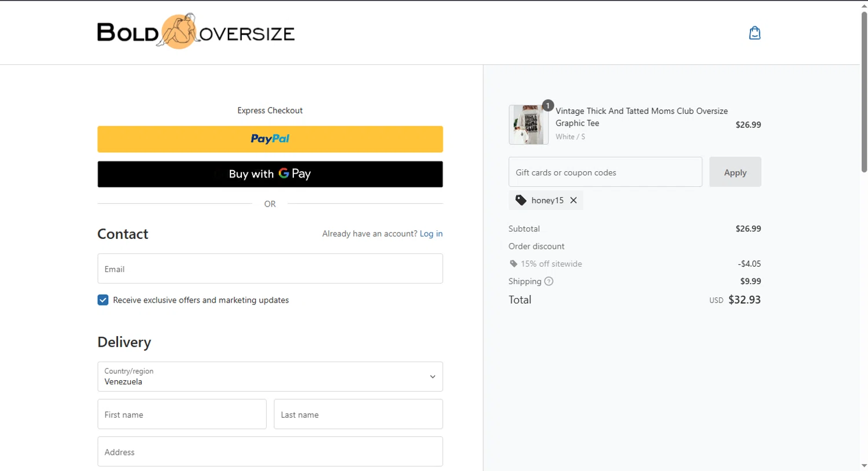Focus the Gift cards or coupon codes field
The image size is (868, 471).
tap(605, 172)
